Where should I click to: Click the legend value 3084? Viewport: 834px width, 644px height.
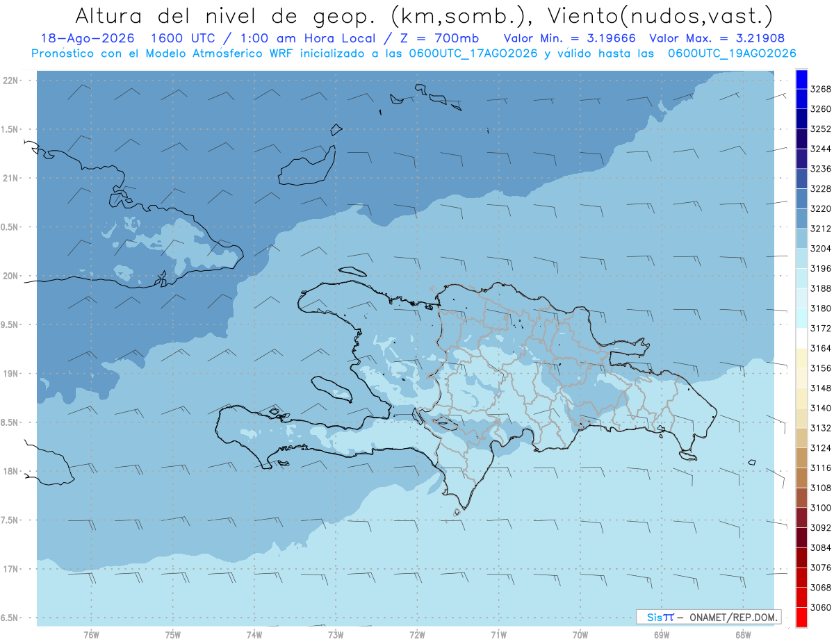pyautogui.click(x=821, y=548)
